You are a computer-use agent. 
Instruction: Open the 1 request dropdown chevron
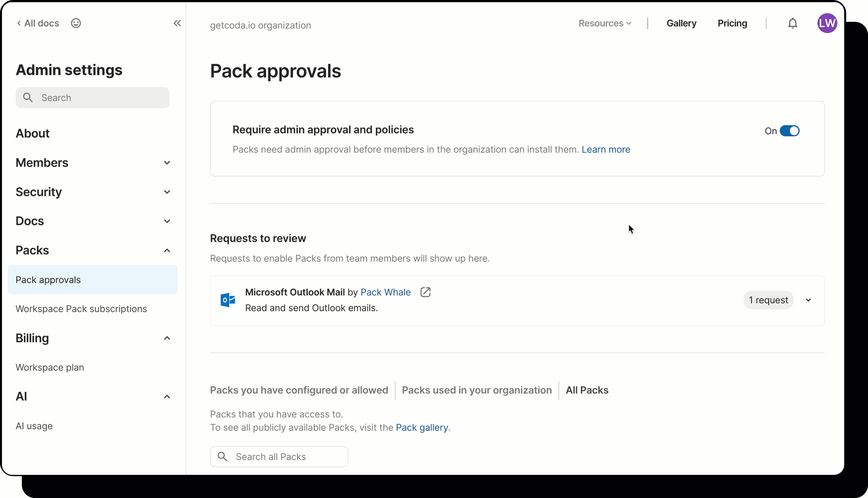tap(809, 300)
